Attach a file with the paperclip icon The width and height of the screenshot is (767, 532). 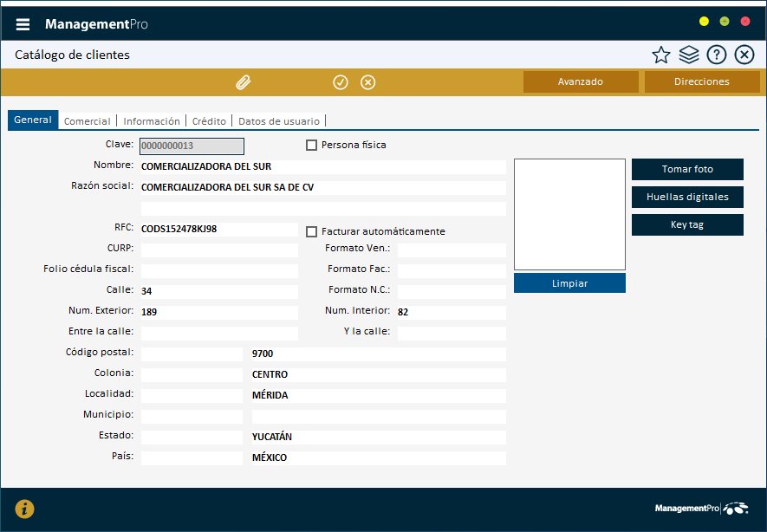pyautogui.click(x=244, y=82)
